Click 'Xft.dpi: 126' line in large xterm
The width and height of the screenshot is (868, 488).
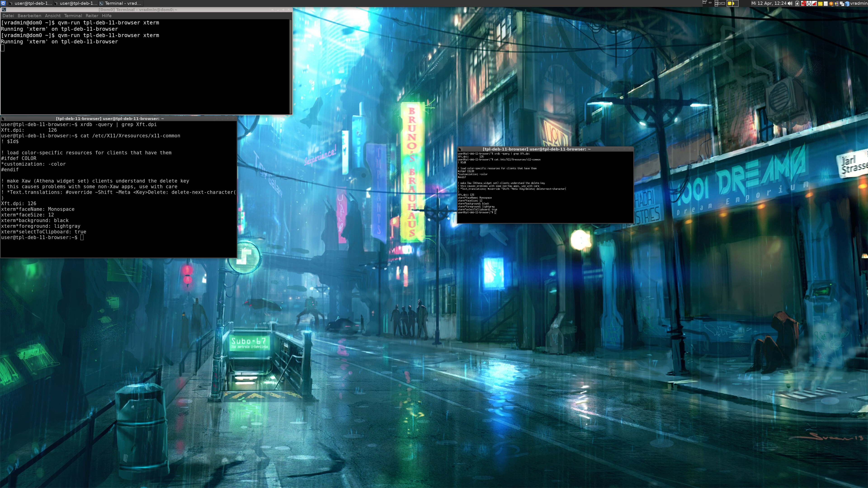(x=19, y=203)
